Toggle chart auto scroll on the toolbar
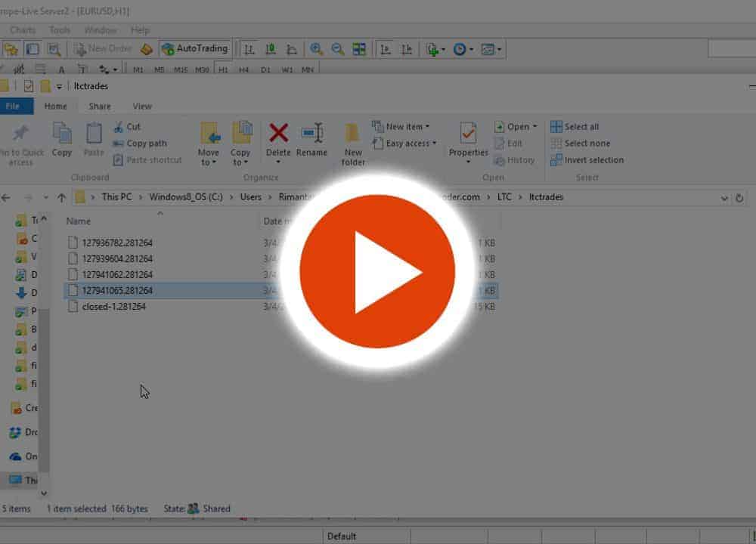The height and width of the screenshot is (544, 756). [x=386, y=49]
